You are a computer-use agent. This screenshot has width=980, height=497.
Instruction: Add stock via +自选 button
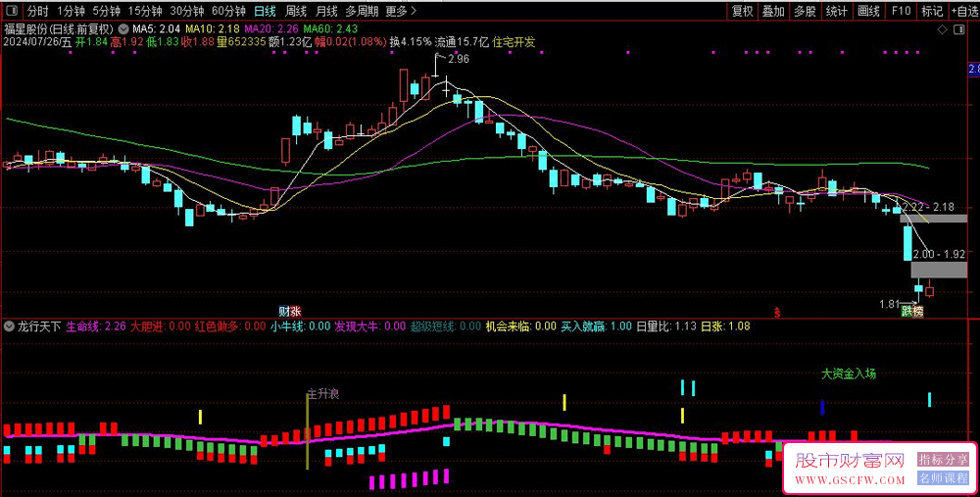[x=962, y=11]
